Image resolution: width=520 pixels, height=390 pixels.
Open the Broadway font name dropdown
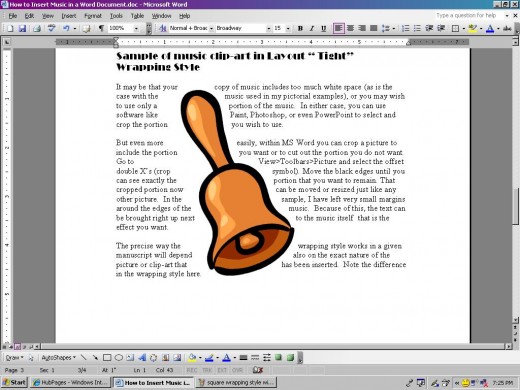(268, 29)
